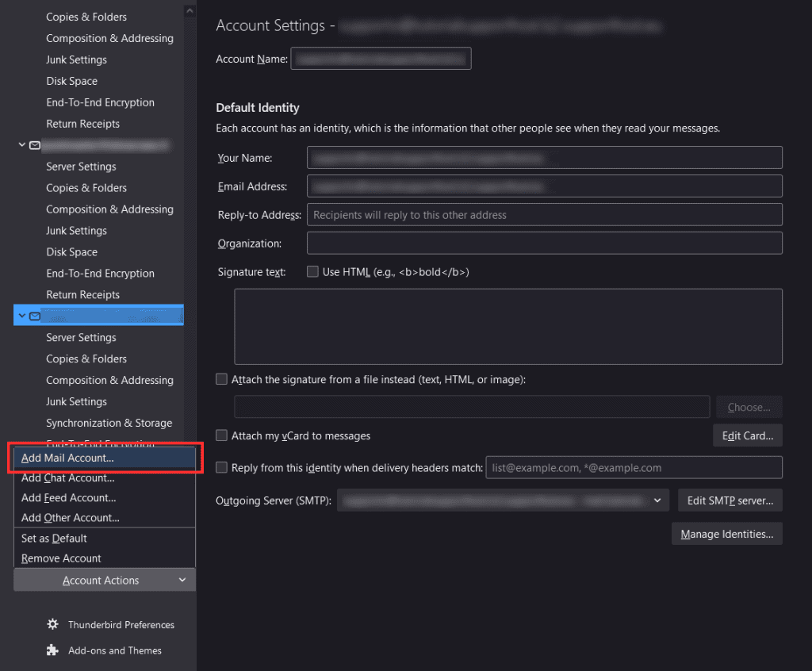Click the Email Address input field
This screenshot has height=671, width=812.
coord(544,186)
